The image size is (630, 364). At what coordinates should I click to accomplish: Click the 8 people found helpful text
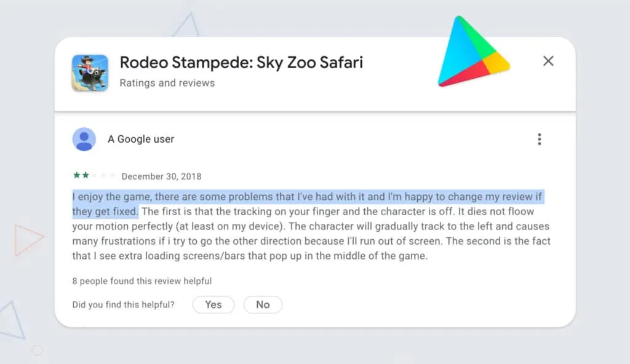pos(142,281)
